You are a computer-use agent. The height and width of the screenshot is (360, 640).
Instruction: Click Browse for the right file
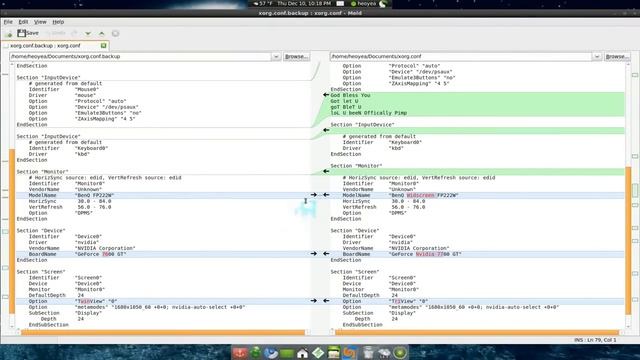click(617, 56)
